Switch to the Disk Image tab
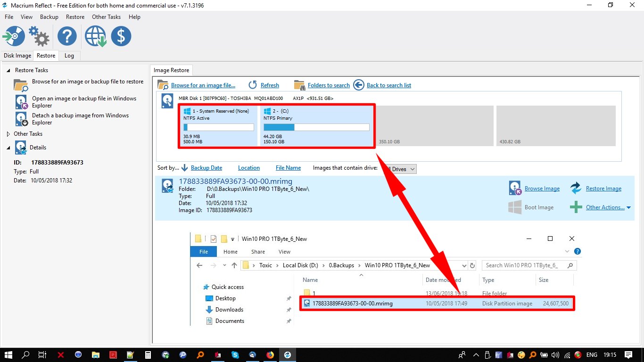 coord(17,56)
